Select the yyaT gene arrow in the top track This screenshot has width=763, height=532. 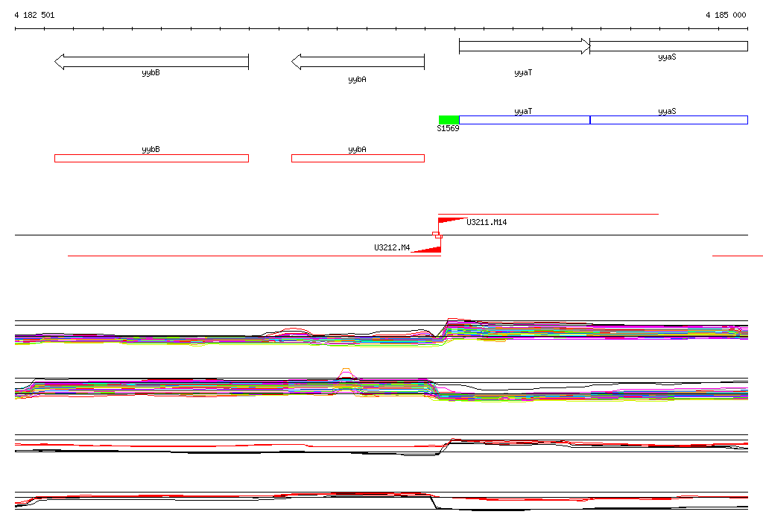(525, 46)
